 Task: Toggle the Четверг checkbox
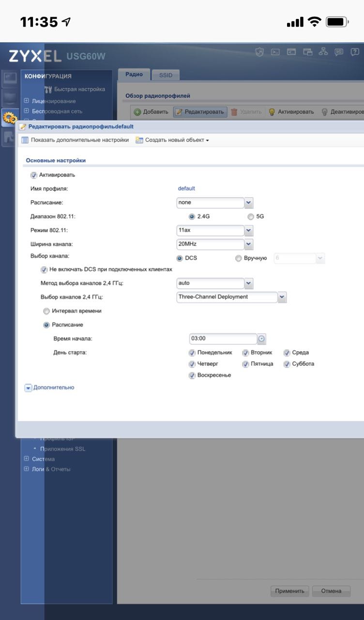pyautogui.click(x=192, y=364)
